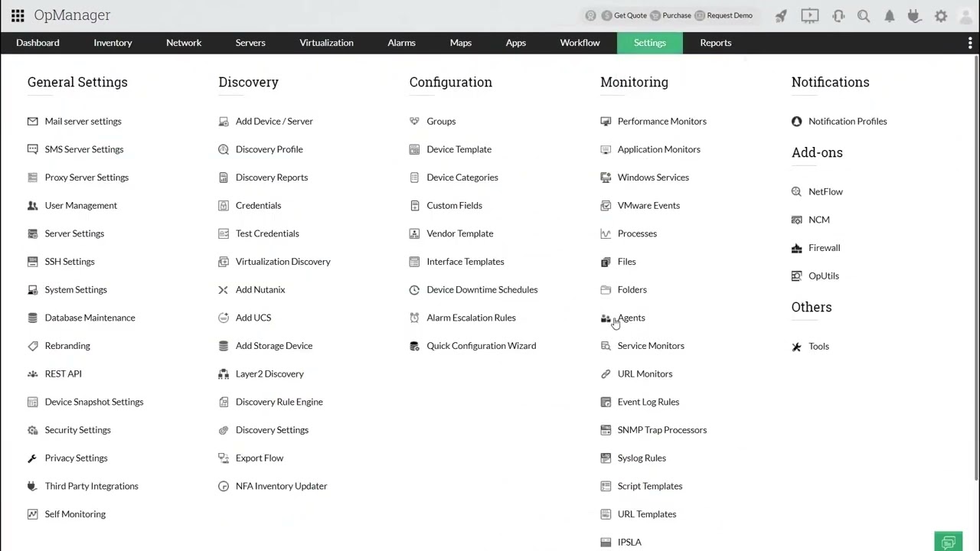Open SNMP Trap Processors
This screenshot has height=551, width=980.
tap(662, 430)
